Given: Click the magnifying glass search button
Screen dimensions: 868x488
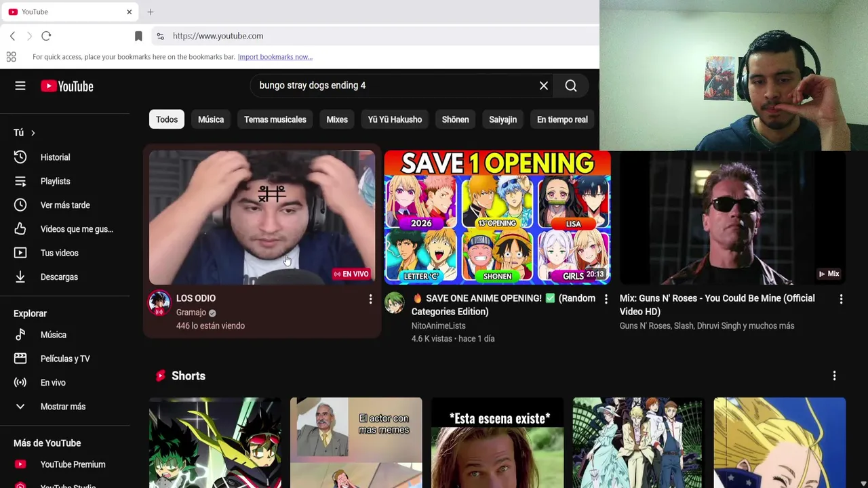Looking at the screenshot, I should (571, 85).
